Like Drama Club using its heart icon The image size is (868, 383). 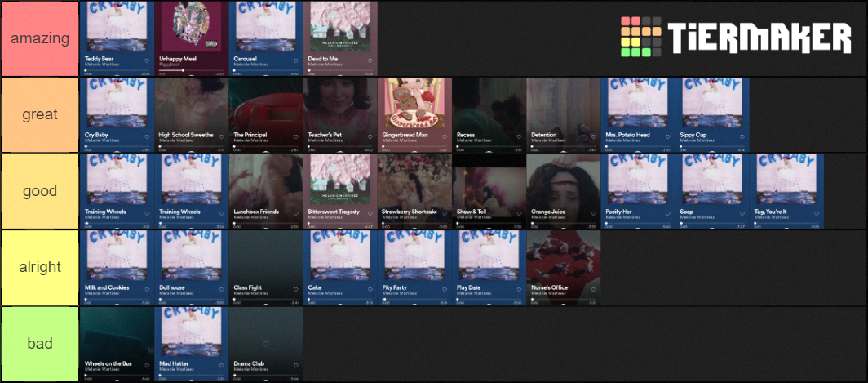tap(295, 366)
